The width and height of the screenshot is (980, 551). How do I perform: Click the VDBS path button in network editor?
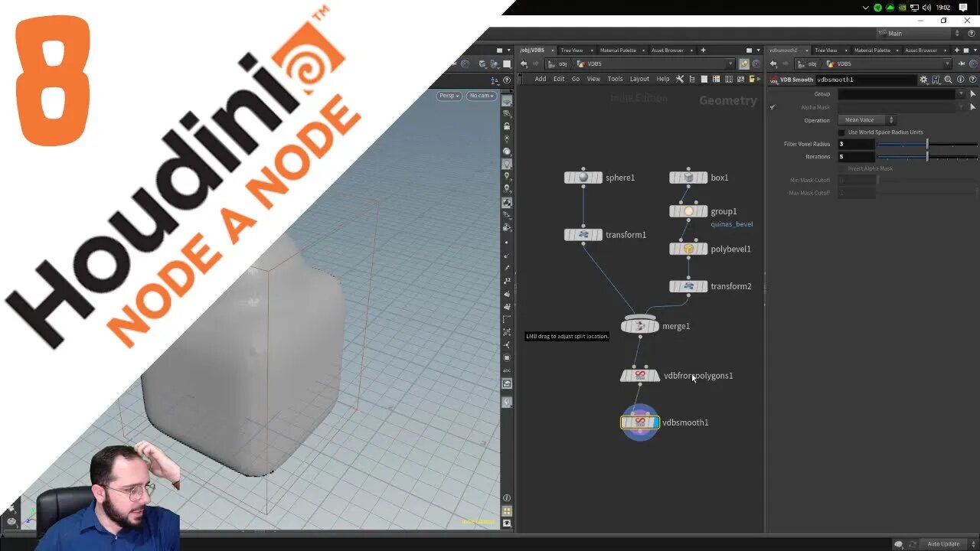coord(590,64)
